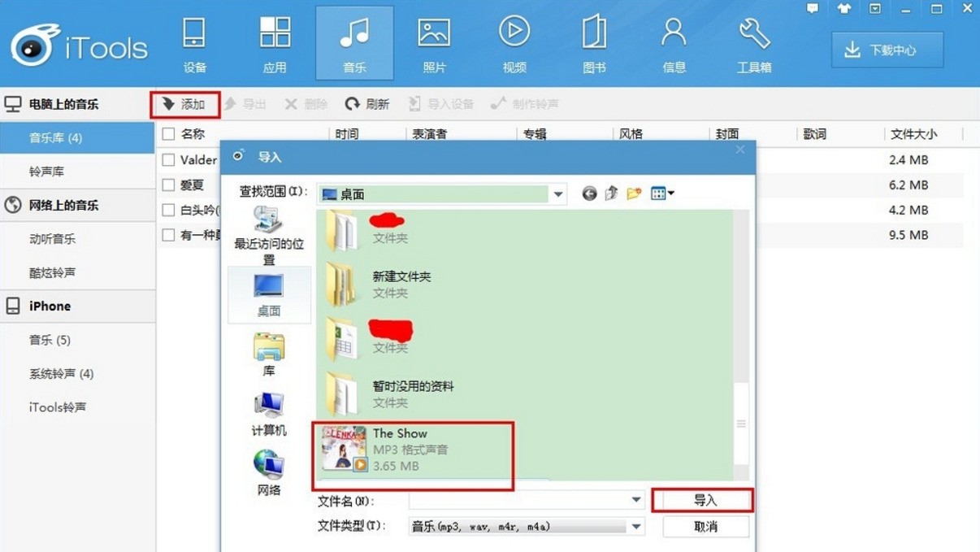Go back using the dialog's back arrow icon
Viewport: 980px width, 552px height.
pos(589,193)
